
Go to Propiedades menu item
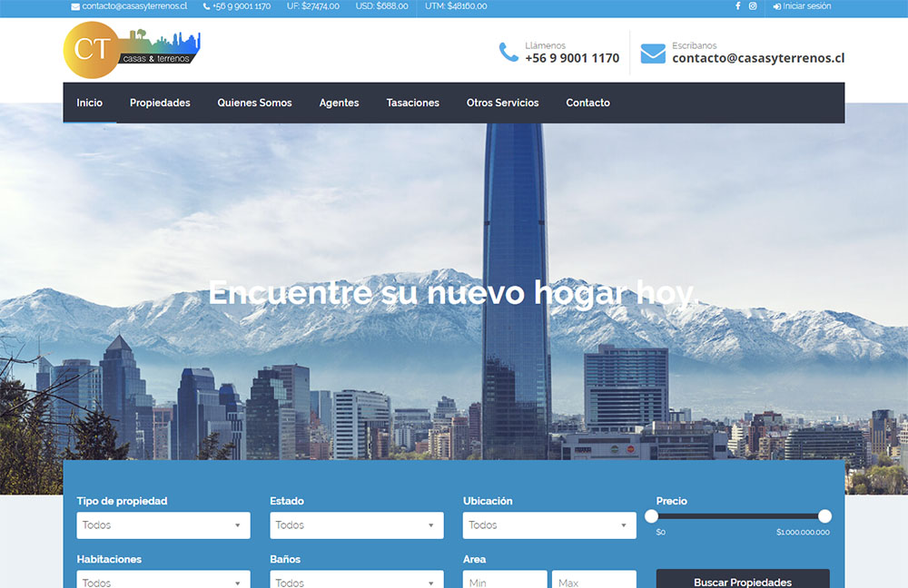click(160, 103)
